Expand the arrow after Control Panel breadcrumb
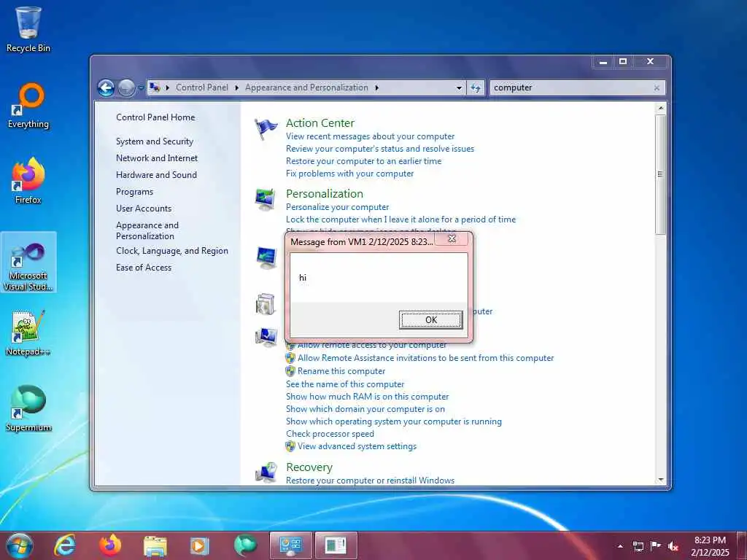This screenshot has height=560, width=747. click(x=237, y=87)
